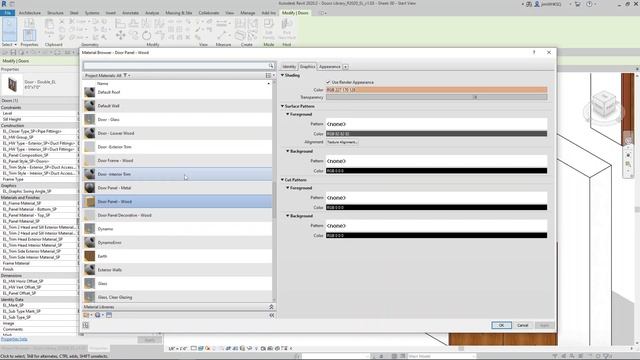Collapse the Surface Pattern section
This screenshot has width=640, height=360.
pyautogui.click(x=282, y=106)
